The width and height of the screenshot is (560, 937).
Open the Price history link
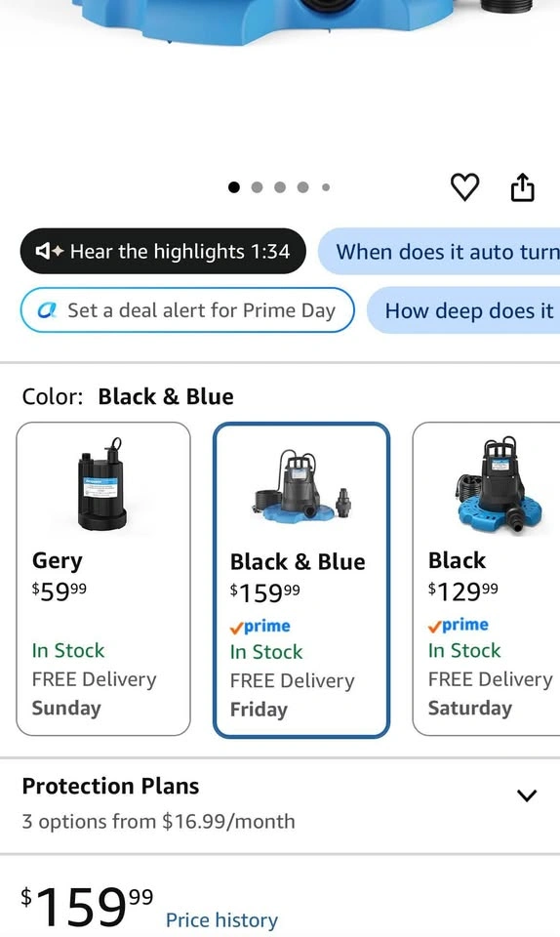(221, 919)
